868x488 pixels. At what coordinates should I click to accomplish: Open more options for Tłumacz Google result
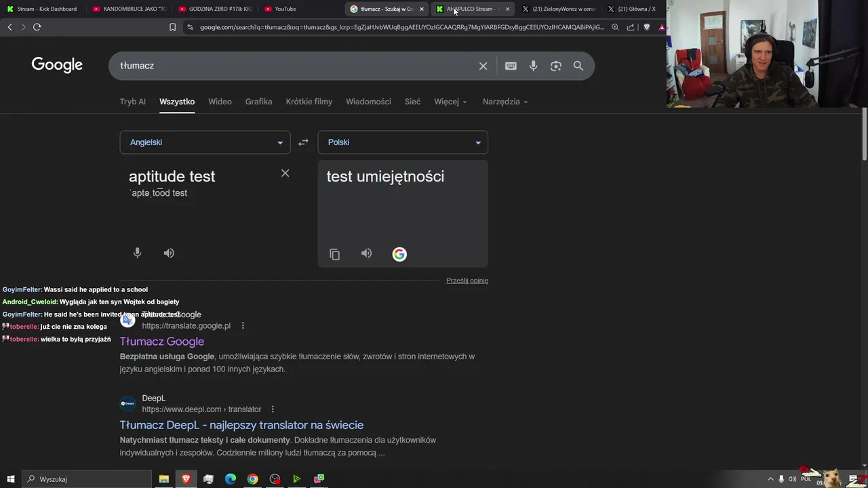[243, 325]
